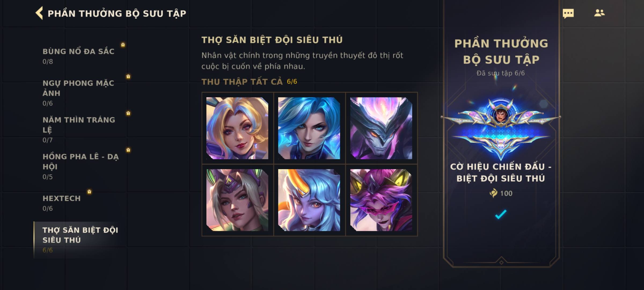The image size is (644, 290).
Task: Open the orange-horned blue-skinned champion portrait
Action: (309, 200)
